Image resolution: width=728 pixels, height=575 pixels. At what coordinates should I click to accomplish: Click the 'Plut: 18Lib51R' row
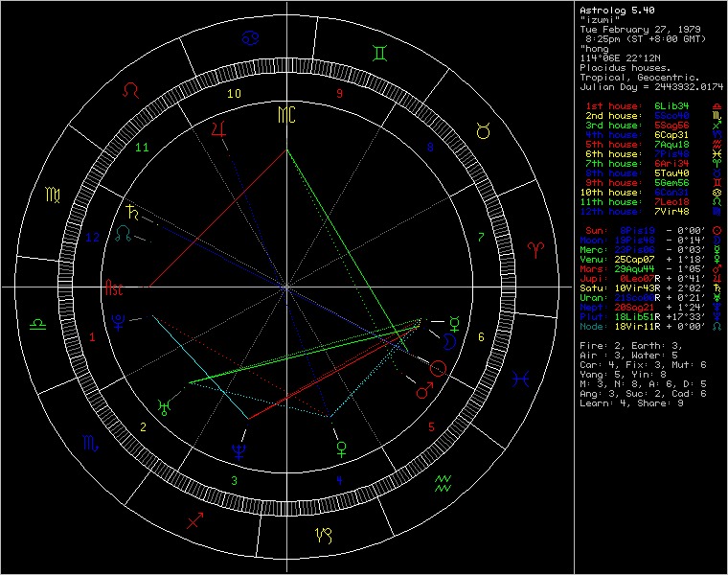[x=651, y=317]
